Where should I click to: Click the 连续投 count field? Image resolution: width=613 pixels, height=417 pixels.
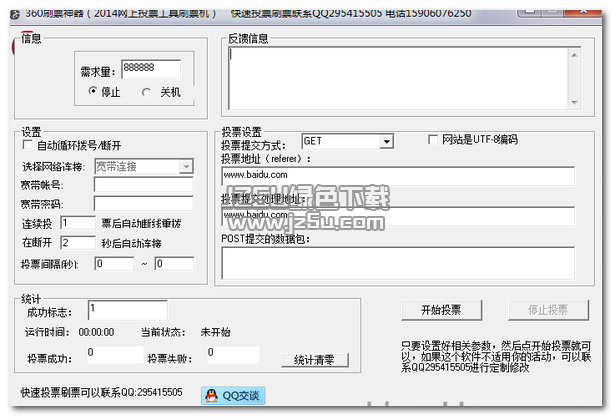(x=78, y=223)
